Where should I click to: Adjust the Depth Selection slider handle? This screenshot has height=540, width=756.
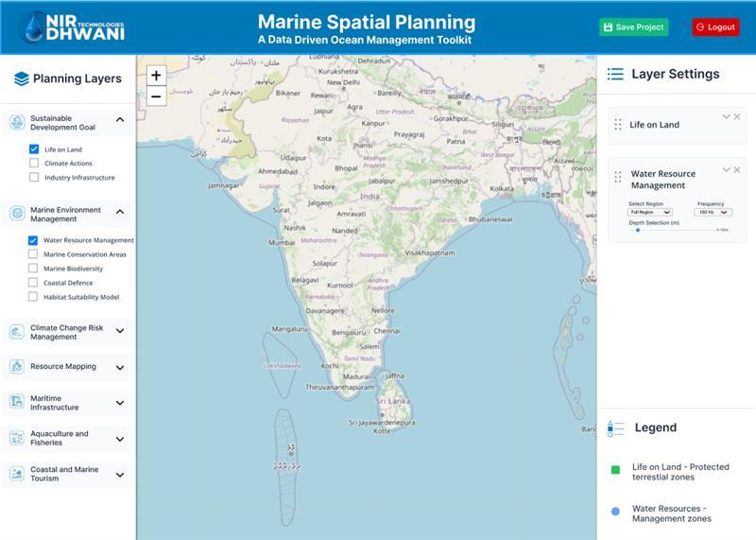pos(637,230)
